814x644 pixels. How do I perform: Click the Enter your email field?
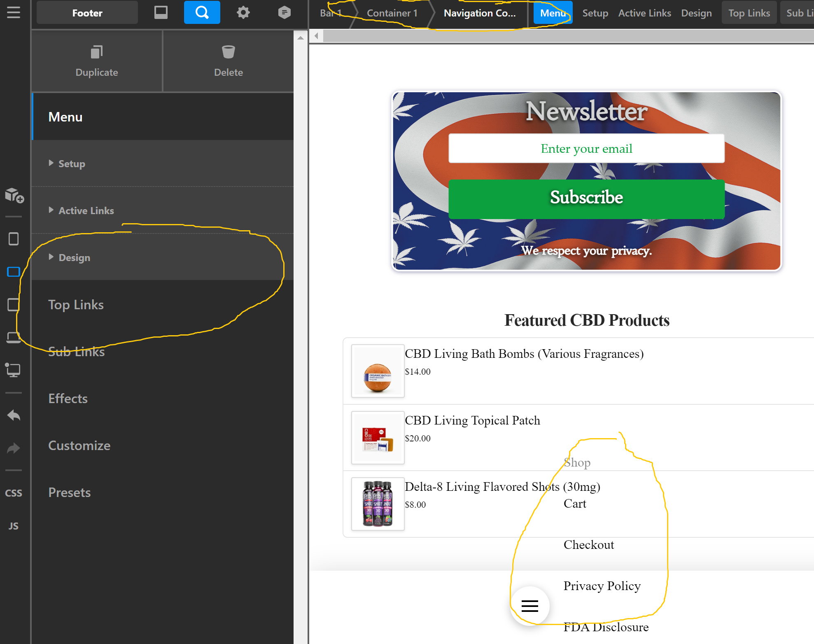pyautogui.click(x=586, y=149)
